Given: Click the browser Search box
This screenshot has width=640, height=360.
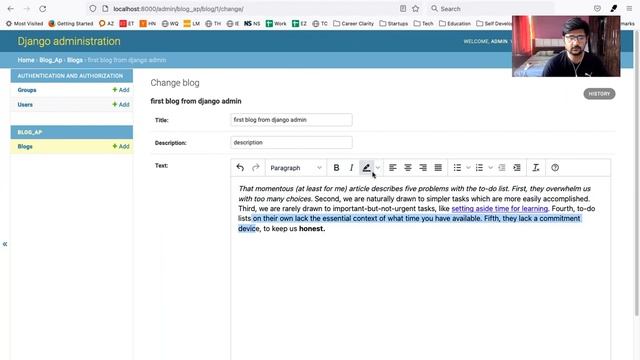Looking at the screenshot, I should click(x=490, y=9).
